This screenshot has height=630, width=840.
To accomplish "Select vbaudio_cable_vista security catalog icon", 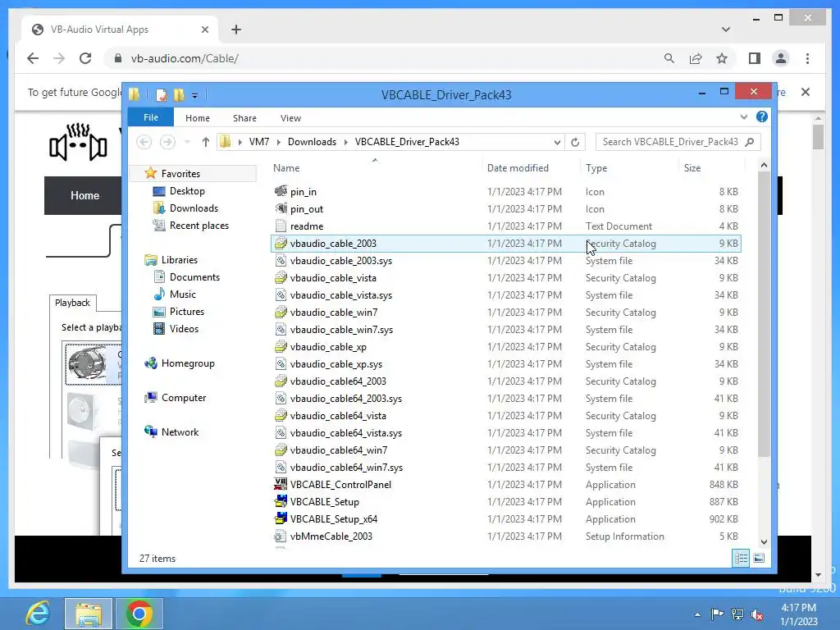I will coord(281,277).
